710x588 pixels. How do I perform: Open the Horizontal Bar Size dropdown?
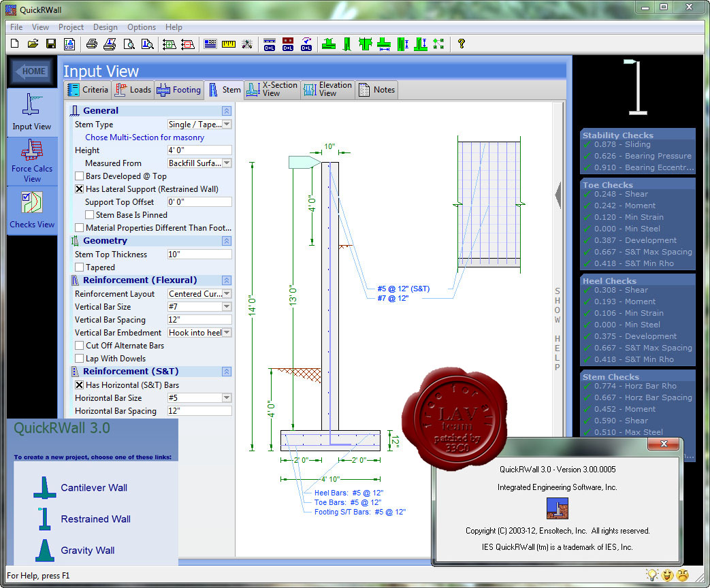[x=227, y=398]
